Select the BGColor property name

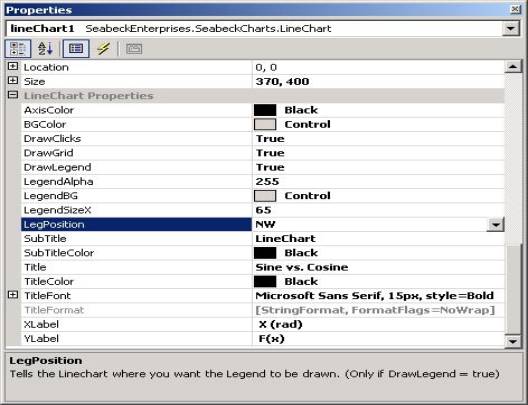45,124
